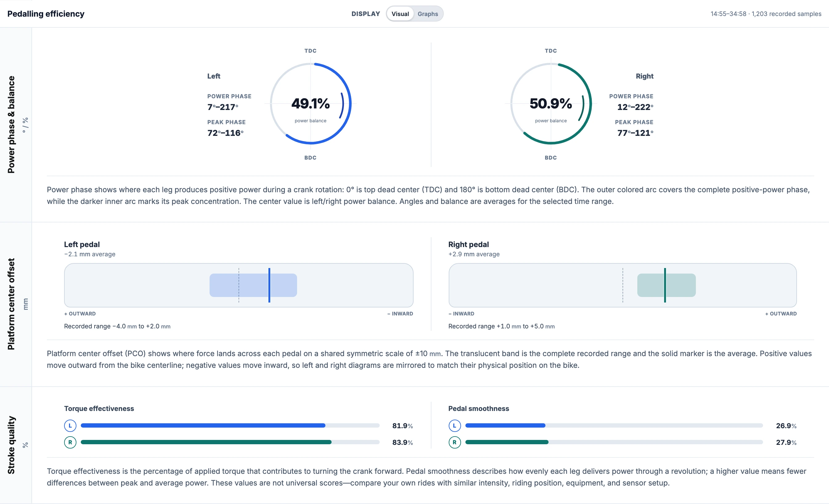Screen dimensions: 829x504
Task: Click the R badge beside Torque effectiveness
Action: [70, 442]
